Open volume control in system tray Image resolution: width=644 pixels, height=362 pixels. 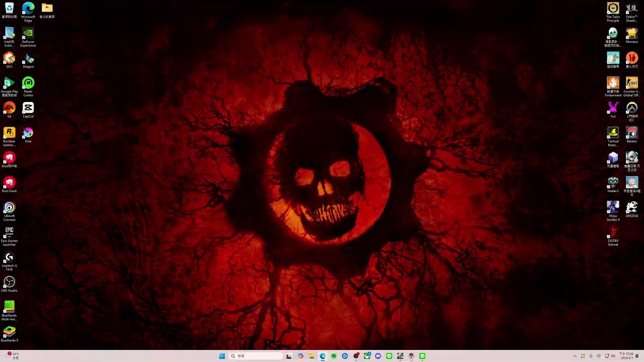[613, 356]
